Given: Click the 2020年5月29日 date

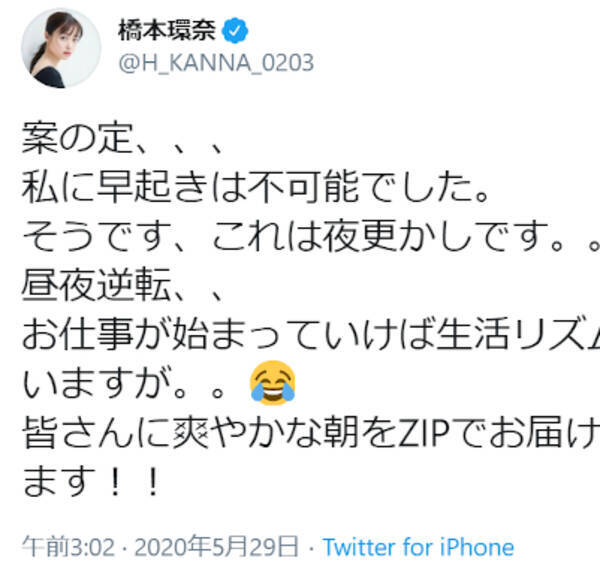Looking at the screenshot, I should click(x=216, y=547).
